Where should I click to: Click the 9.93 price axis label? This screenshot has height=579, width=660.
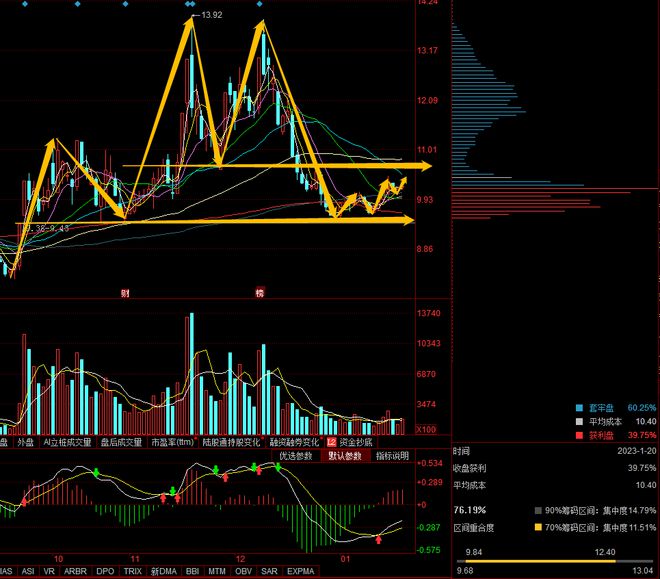(x=425, y=199)
